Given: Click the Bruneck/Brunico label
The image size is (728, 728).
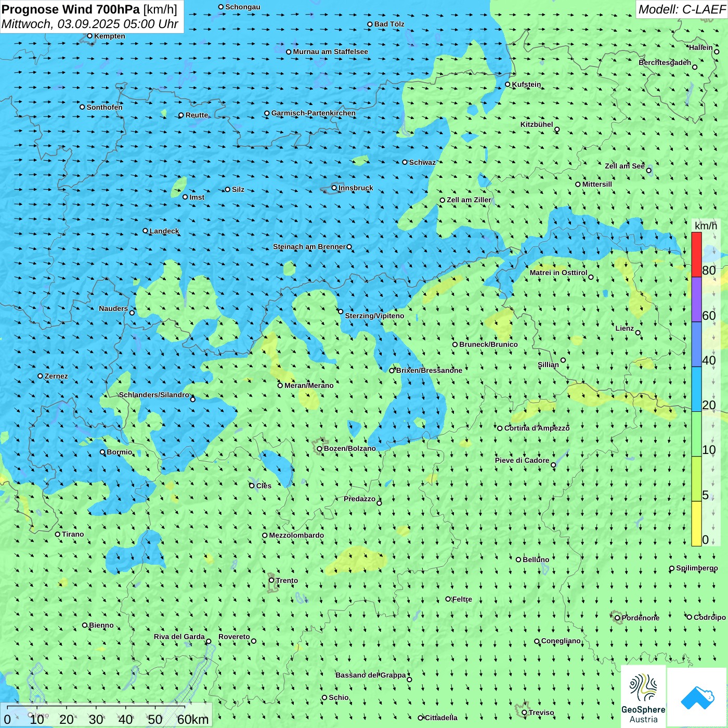Looking at the screenshot, I should click(x=488, y=344).
